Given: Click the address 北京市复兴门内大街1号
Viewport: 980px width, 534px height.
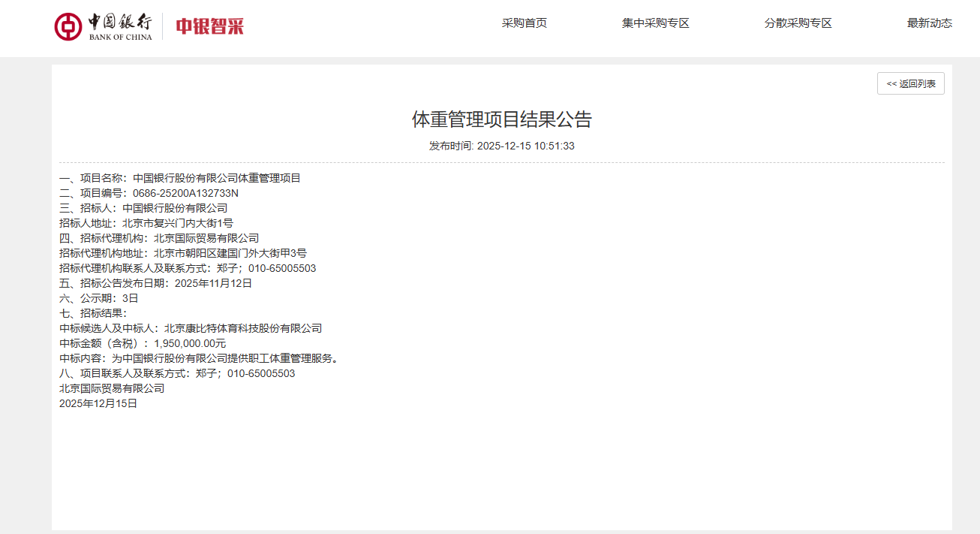Looking at the screenshot, I should (x=178, y=223).
